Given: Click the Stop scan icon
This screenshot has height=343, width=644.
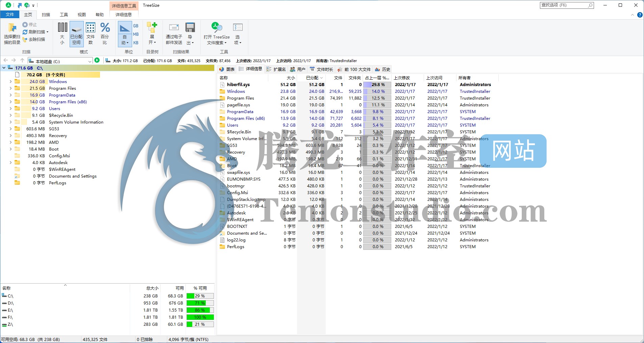Looking at the screenshot, I should point(25,25).
